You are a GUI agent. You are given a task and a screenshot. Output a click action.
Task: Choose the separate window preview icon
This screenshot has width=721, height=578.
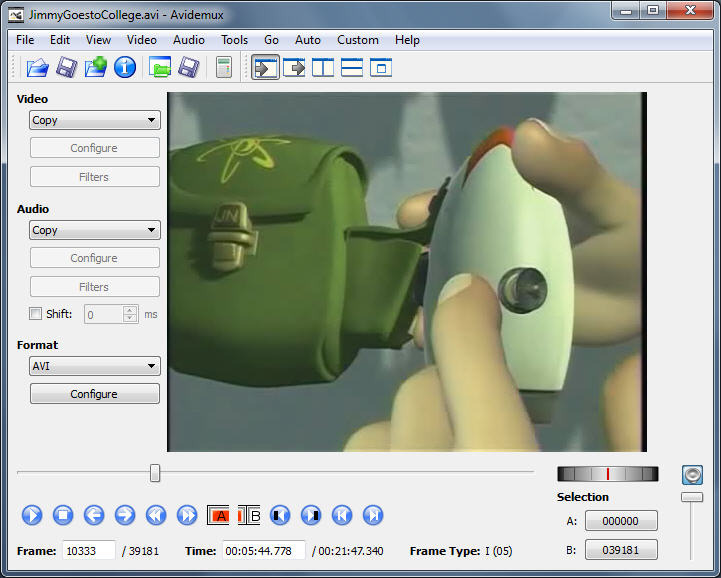[x=381, y=68]
